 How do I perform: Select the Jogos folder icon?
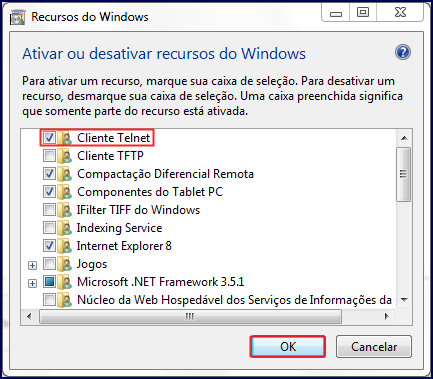[64, 264]
